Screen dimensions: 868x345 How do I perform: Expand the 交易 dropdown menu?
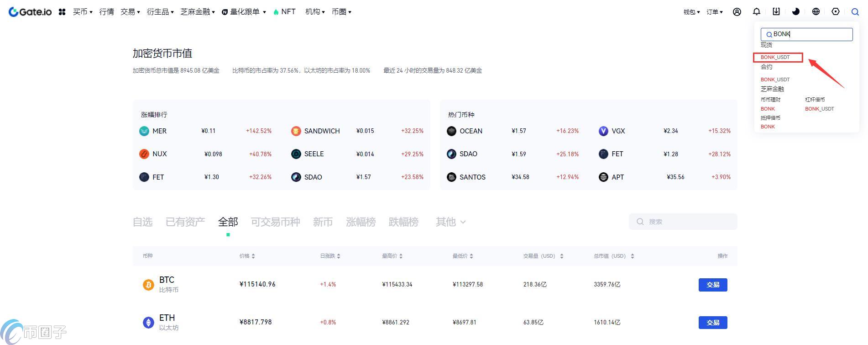coord(130,12)
